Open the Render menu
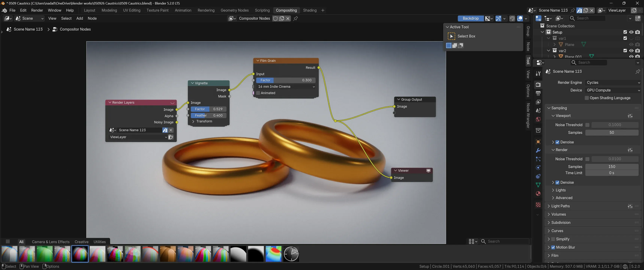Screen dimensions: 644x270 click(37, 10)
